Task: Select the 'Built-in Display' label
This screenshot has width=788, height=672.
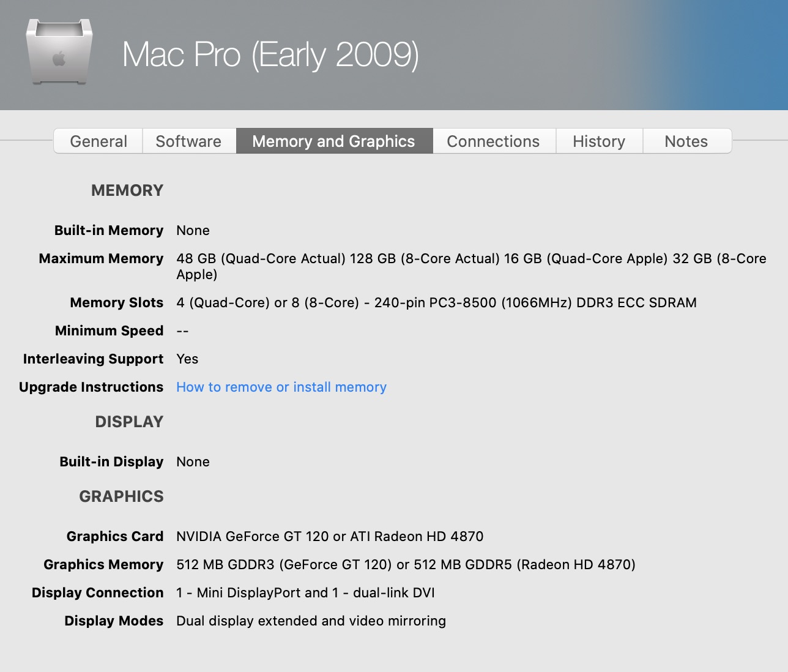Action: pyautogui.click(x=111, y=461)
